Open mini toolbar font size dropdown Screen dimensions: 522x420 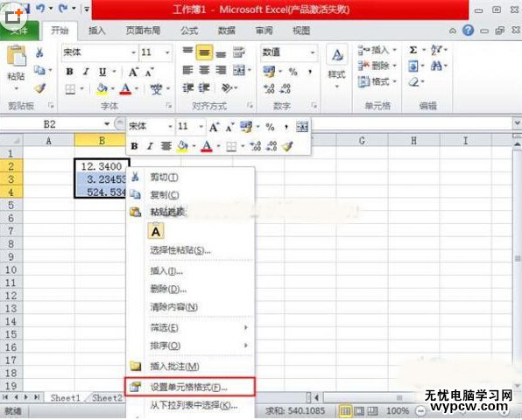click(x=201, y=126)
